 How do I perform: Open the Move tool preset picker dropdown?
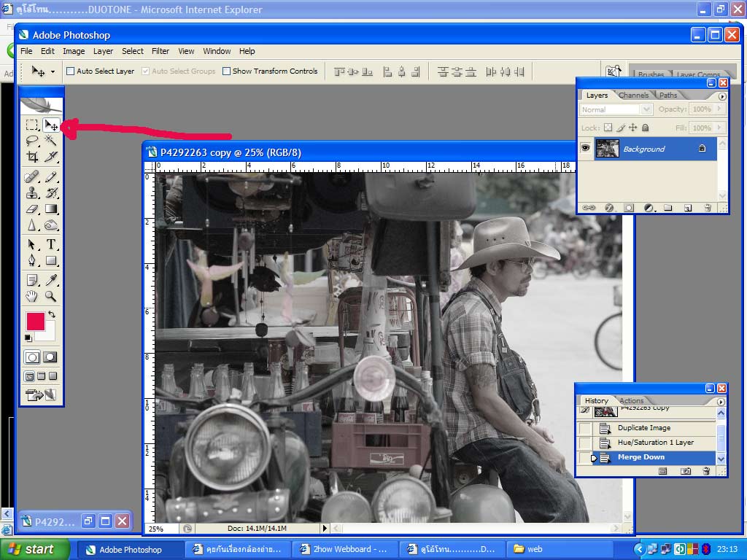53,71
